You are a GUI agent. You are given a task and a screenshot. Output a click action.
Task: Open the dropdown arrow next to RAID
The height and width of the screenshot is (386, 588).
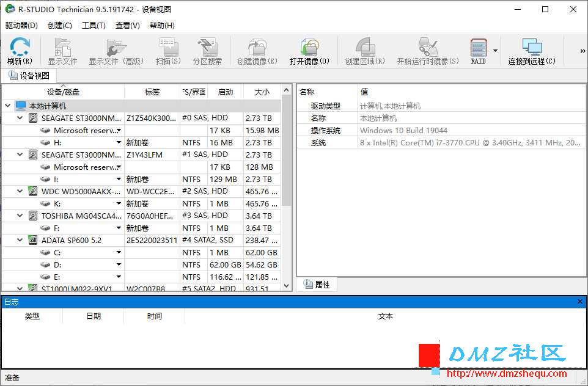[x=495, y=51]
